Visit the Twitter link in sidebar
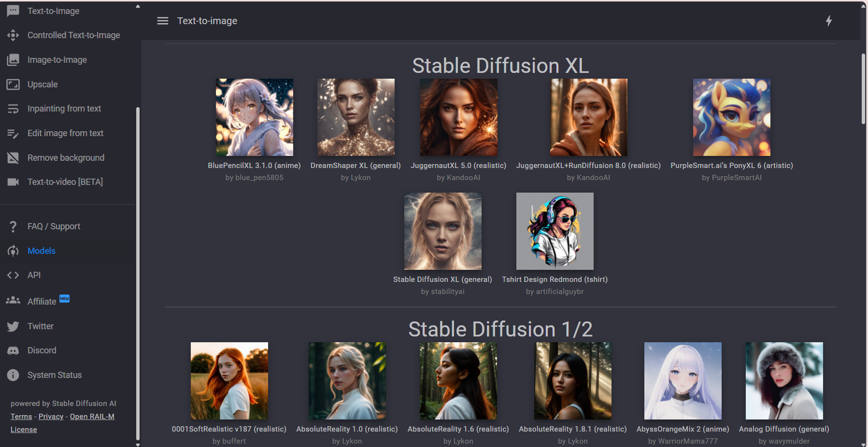The image size is (868, 447). point(41,326)
